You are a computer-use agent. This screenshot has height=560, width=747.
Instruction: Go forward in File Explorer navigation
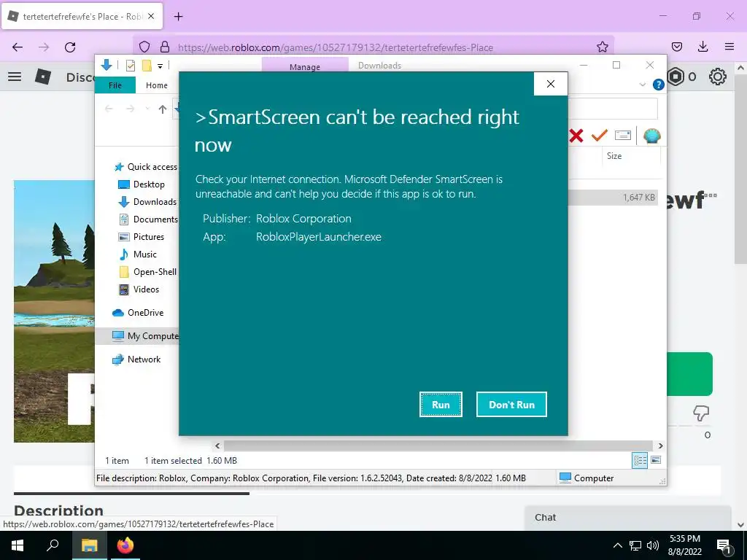click(x=130, y=109)
